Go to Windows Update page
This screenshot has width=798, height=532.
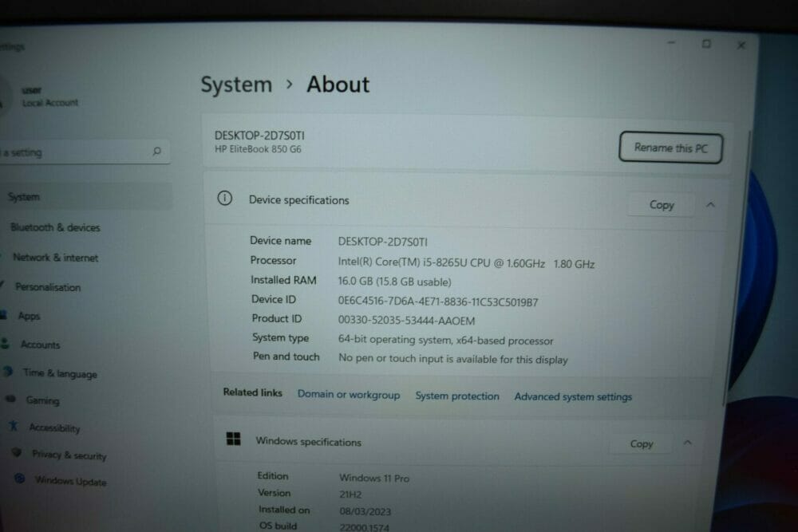[x=71, y=481]
